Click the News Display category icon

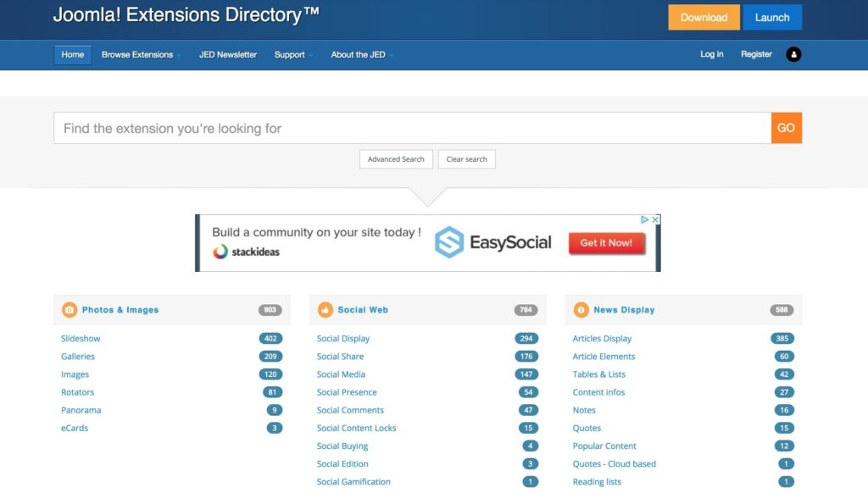[581, 310]
